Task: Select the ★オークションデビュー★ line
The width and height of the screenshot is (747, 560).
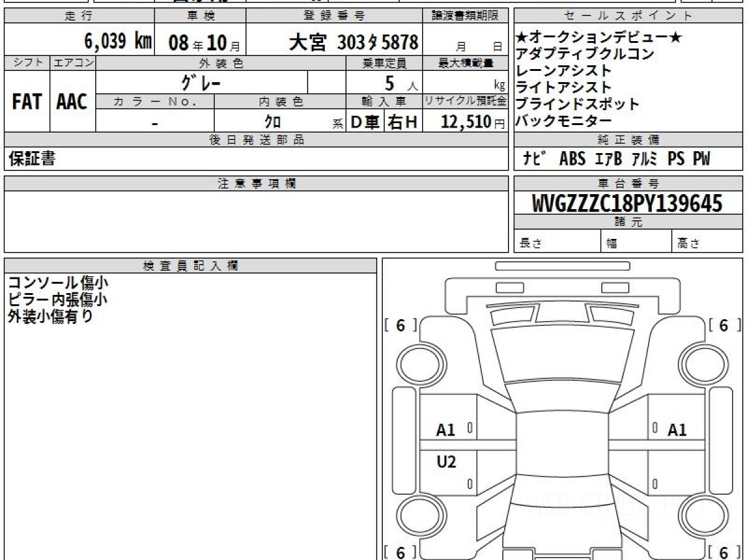Action: click(x=599, y=39)
